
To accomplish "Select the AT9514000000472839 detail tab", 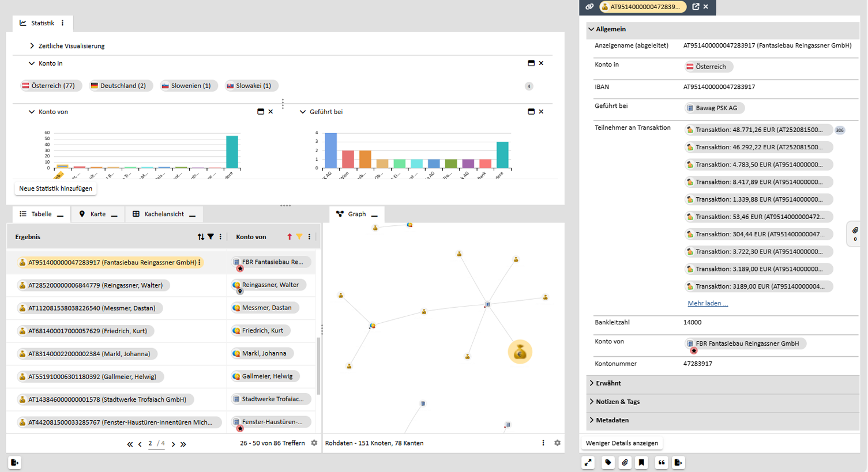I will point(643,7).
